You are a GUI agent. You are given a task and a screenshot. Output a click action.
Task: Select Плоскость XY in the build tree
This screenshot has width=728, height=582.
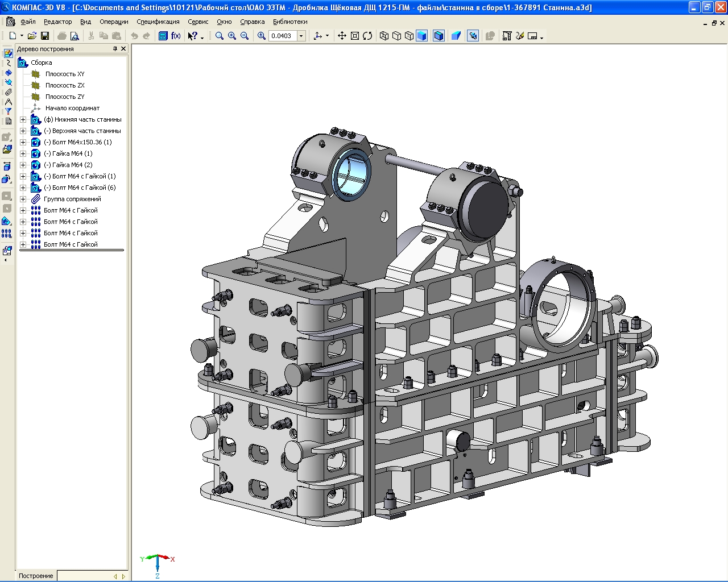(x=65, y=74)
